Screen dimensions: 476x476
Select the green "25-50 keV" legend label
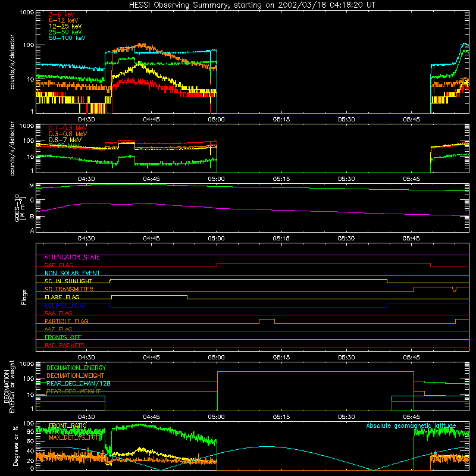(x=65, y=32)
